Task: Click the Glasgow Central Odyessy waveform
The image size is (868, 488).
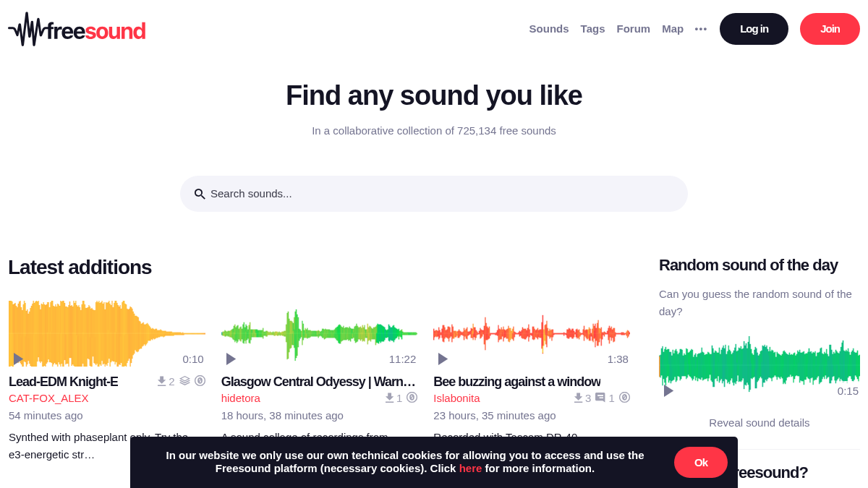Action: (319, 333)
